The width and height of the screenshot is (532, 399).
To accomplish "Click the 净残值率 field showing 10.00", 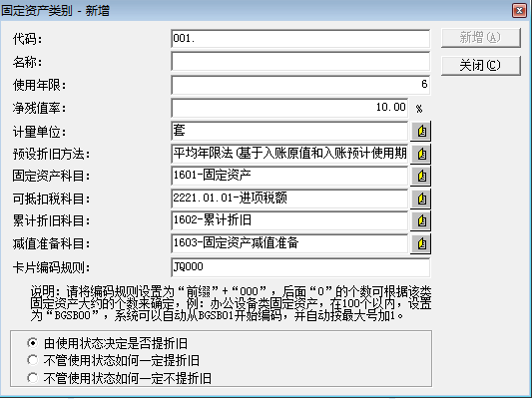I will (289, 108).
